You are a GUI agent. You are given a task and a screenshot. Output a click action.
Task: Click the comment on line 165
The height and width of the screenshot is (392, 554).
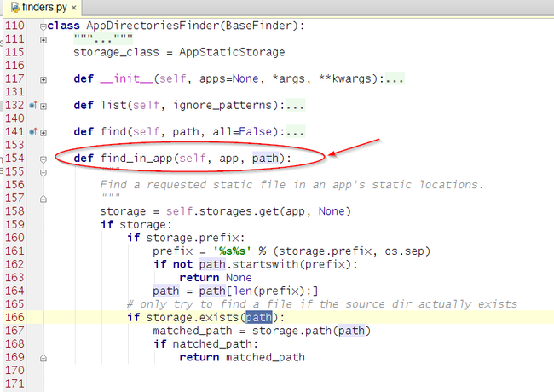(322, 304)
